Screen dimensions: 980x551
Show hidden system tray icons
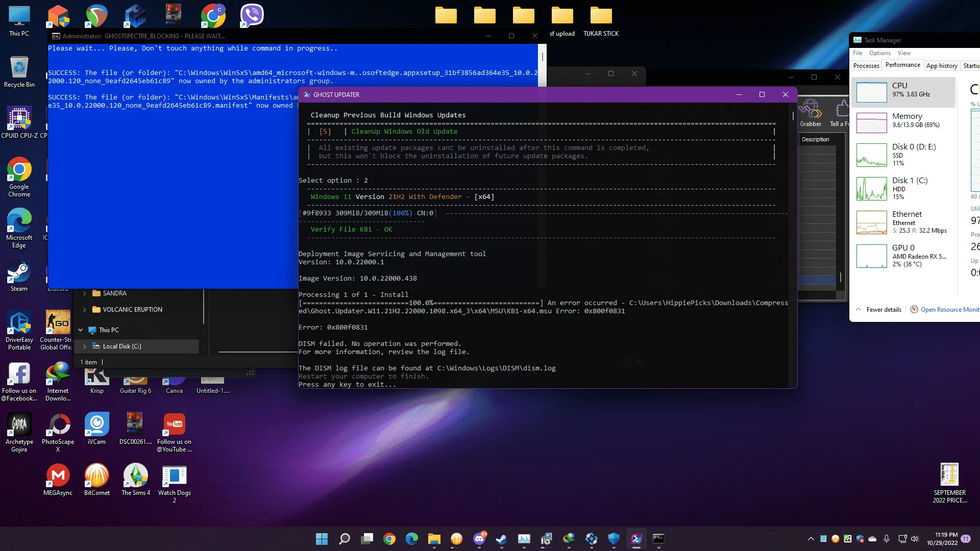[x=811, y=539]
